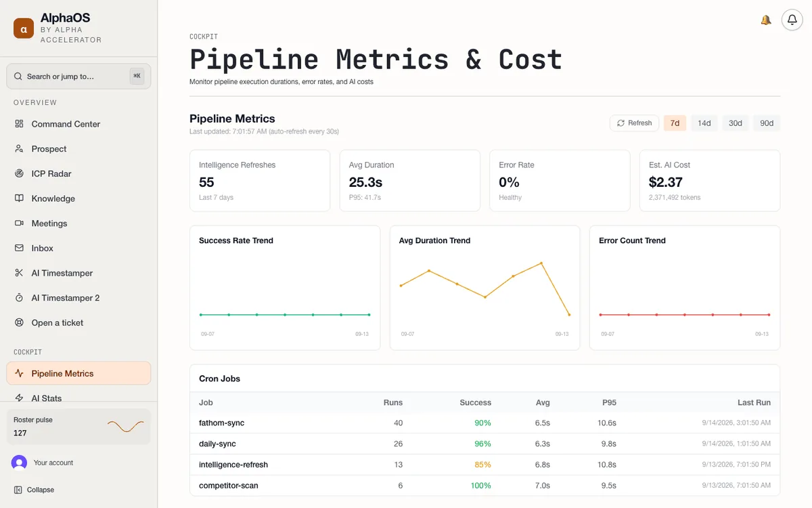The width and height of the screenshot is (812, 508).
Task: Select the intelligence-refresh job row
Action: pyautogui.click(x=485, y=465)
